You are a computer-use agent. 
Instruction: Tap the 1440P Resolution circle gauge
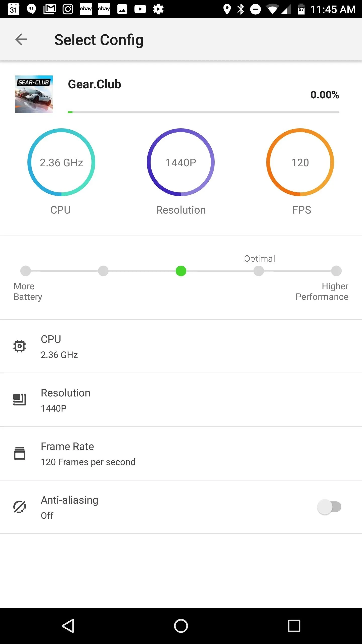click(181, 162)
